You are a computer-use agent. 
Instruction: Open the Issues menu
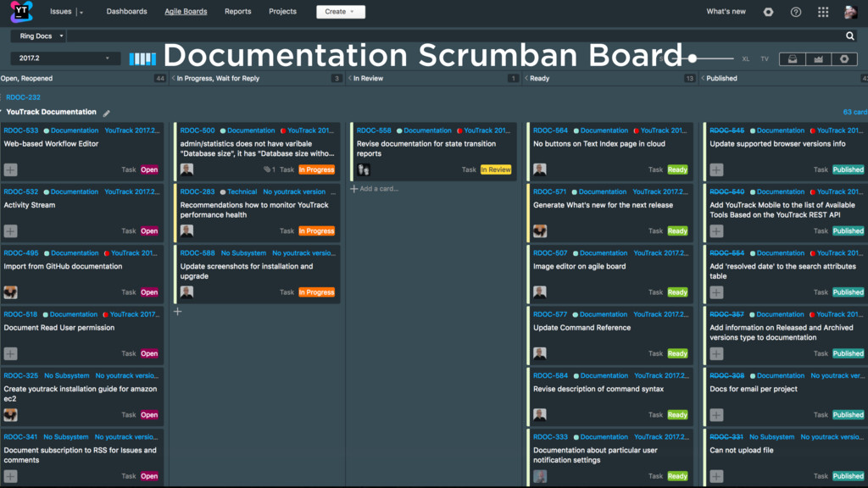point(60,12)
